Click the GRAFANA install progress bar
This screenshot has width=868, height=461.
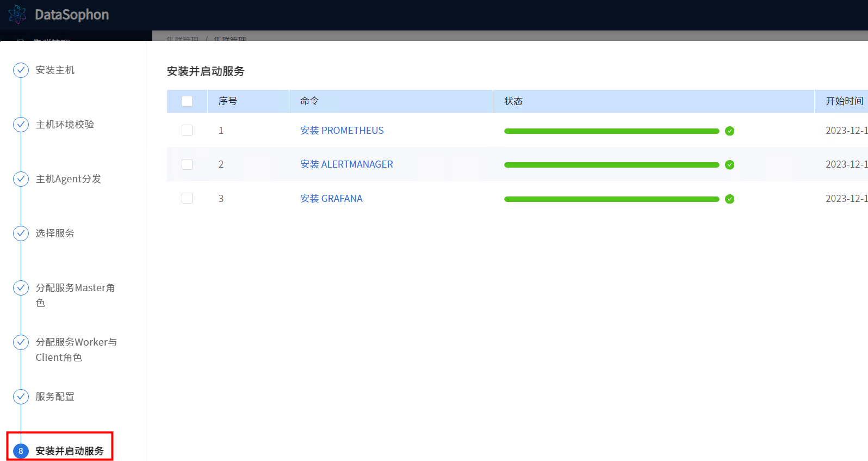(x=612, y=199)
